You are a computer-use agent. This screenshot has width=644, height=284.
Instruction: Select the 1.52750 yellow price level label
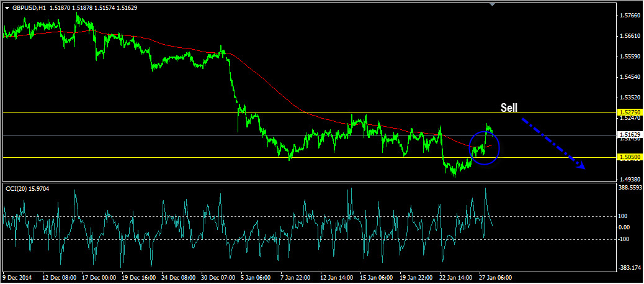coord(630,112)
